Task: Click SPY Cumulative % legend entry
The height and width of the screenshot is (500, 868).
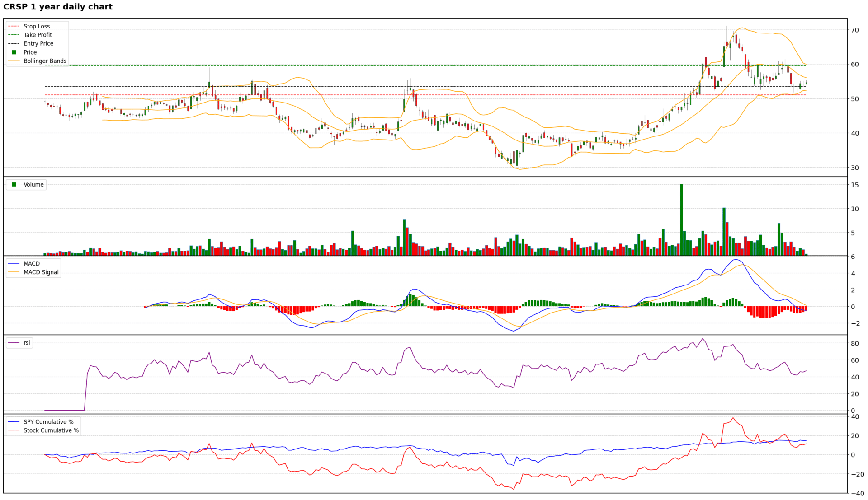Action: [x=48, y=422]
